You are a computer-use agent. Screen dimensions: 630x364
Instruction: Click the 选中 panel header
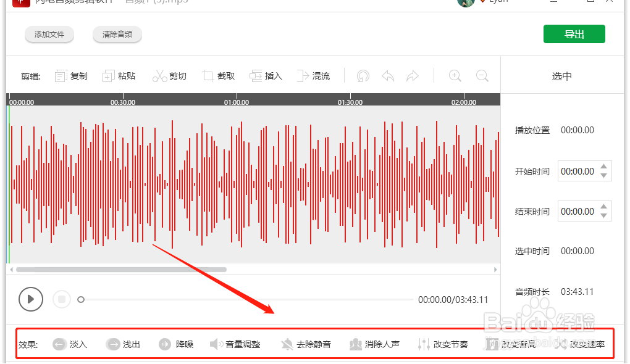coord(561,77)
